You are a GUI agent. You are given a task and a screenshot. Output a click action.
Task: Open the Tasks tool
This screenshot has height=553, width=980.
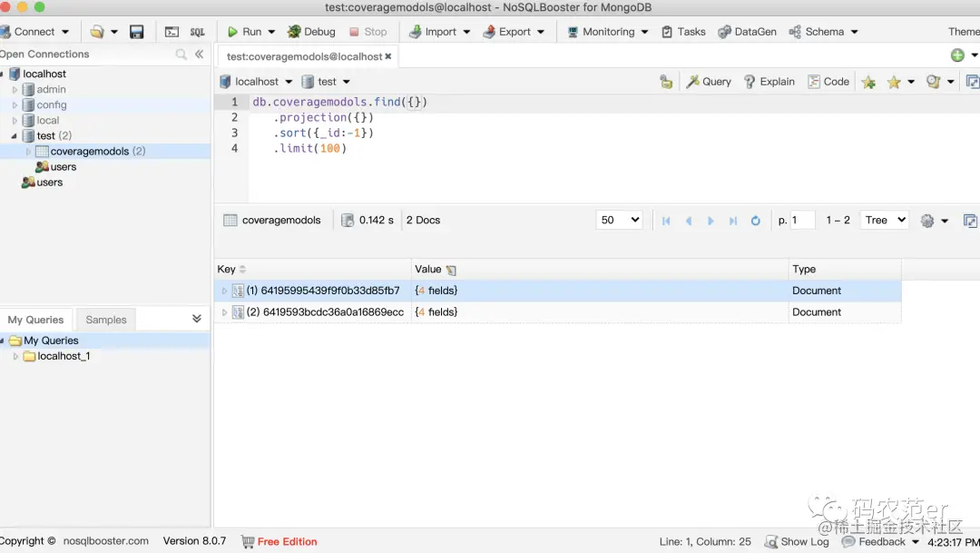pyautogui.click(x=683, y=32)
